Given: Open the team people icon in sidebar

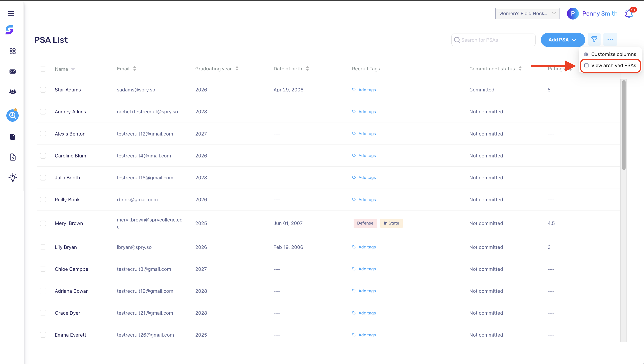Looking at the screenshot, I should click(13, 92).
